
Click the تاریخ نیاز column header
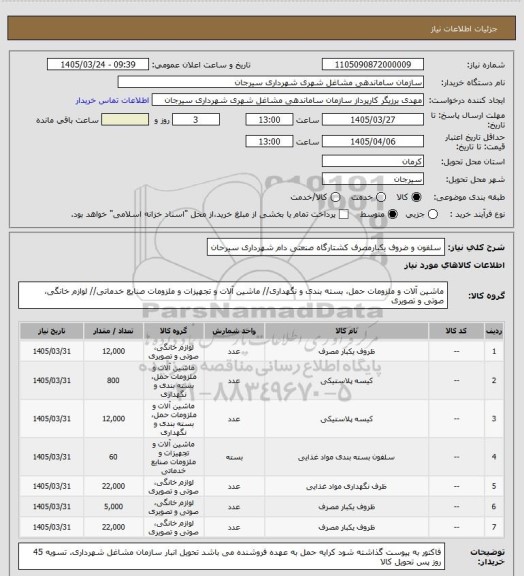52,331
